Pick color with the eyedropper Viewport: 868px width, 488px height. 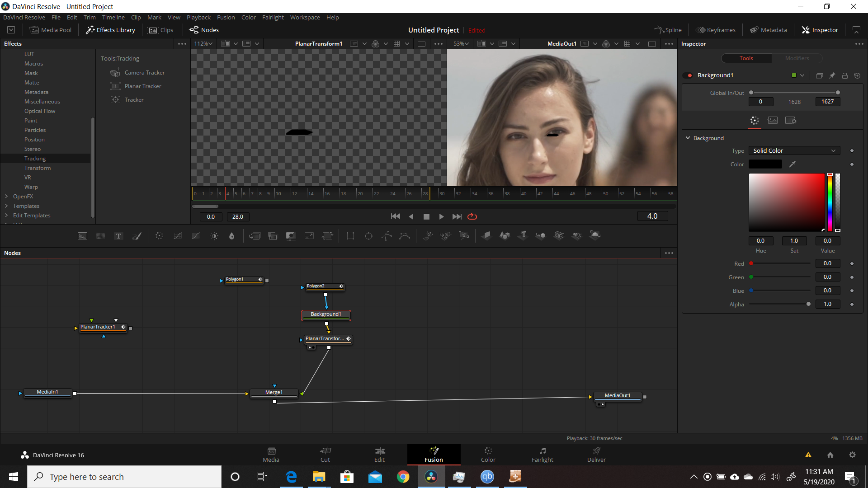tap(792, 164)
